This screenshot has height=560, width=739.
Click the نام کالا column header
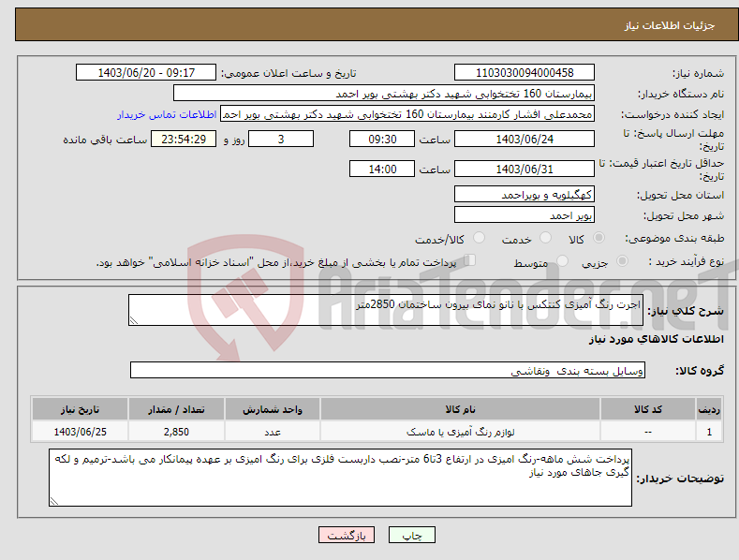click(x=460, y=409)
